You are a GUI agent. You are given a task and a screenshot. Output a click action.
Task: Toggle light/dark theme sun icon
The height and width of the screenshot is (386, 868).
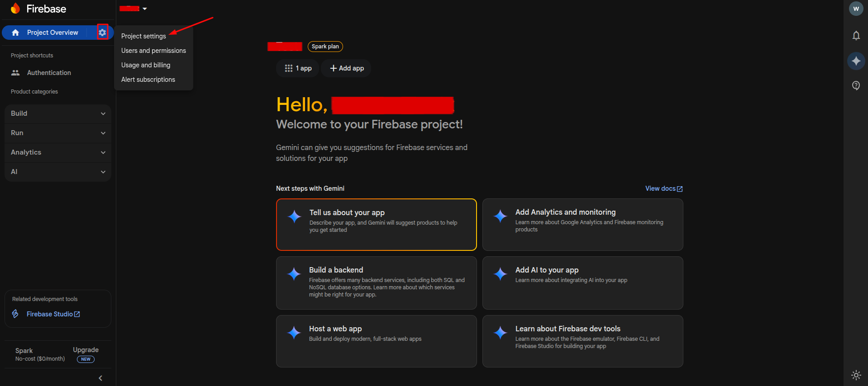[x=856, y=375]
